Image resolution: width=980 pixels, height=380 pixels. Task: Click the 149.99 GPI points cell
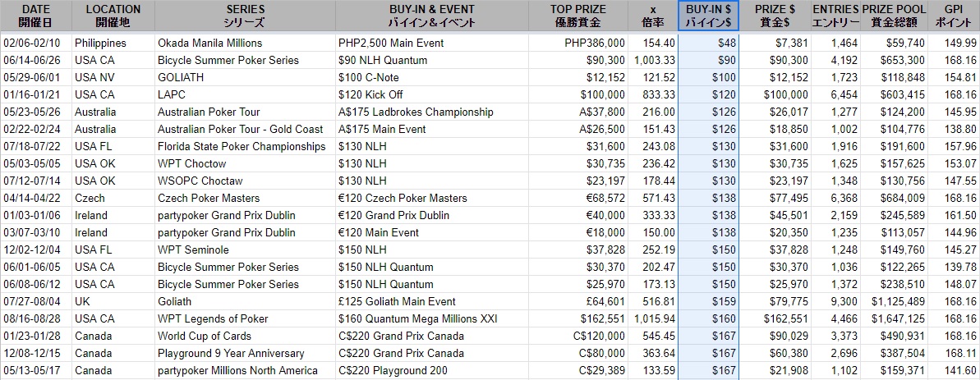click(954, 43)
